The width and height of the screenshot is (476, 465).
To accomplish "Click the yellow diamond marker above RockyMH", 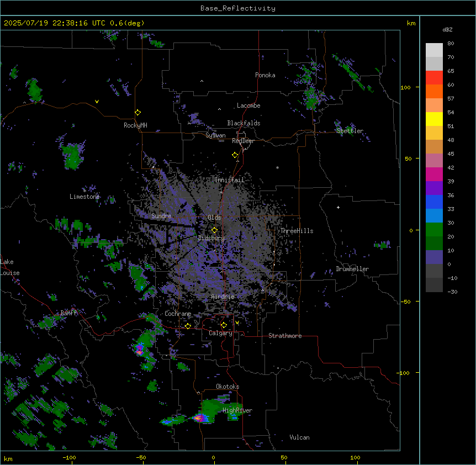I will click(x=137, y=113).
